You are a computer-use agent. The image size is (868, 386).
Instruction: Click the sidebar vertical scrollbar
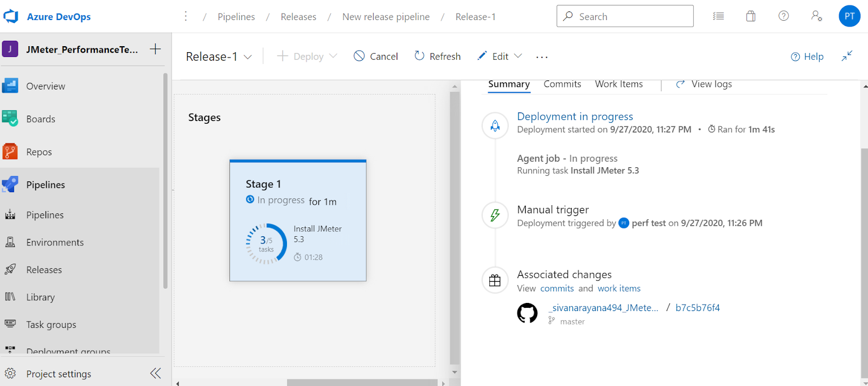(x=165, y=181)
